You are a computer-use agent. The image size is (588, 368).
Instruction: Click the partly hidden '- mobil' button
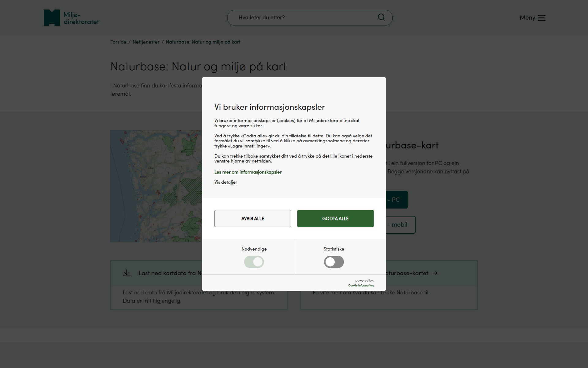tap(401, 225)
